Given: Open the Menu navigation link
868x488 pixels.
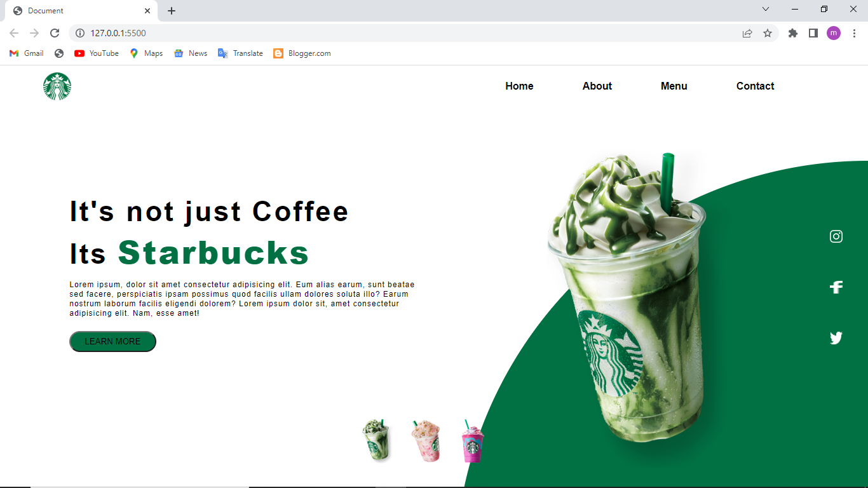Looking at the screenshot, I should tap(674, 86).
